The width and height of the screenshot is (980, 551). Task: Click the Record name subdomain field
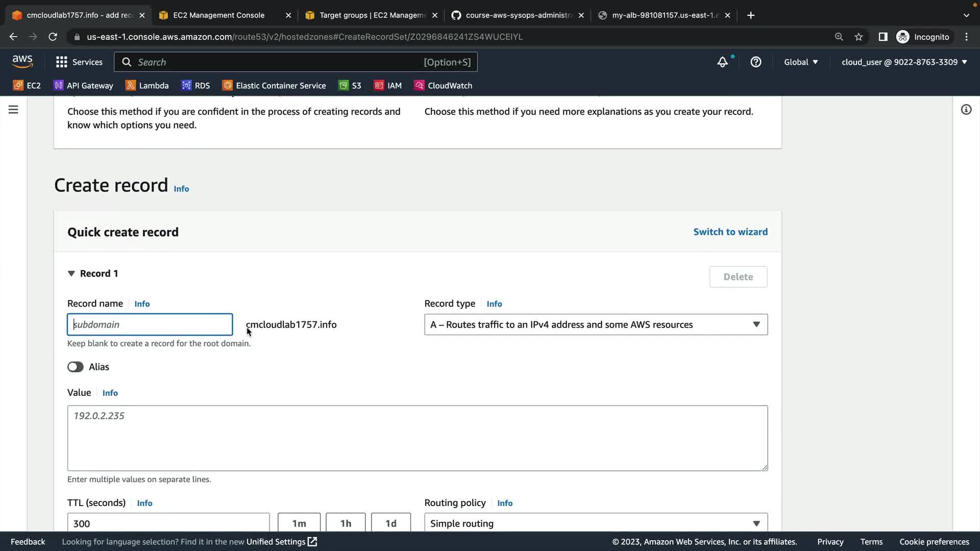(150, 324)
